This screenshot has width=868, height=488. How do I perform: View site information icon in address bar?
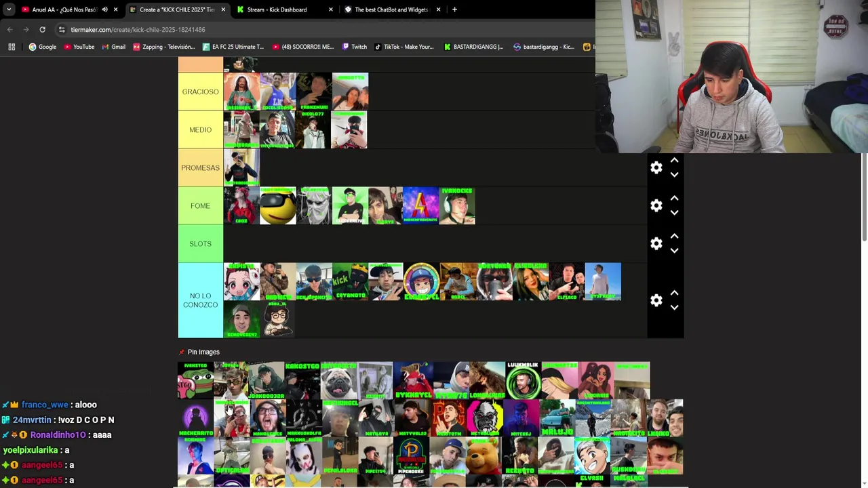[x=62, y=30]
